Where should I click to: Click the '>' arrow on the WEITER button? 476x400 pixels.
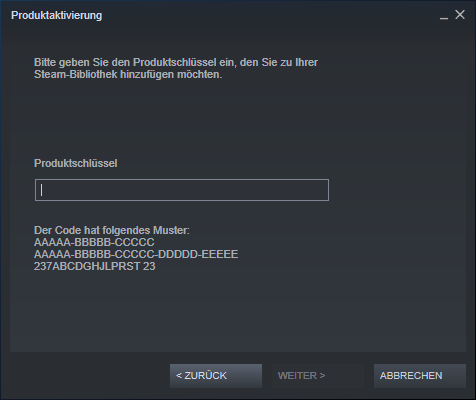[322, 376]
